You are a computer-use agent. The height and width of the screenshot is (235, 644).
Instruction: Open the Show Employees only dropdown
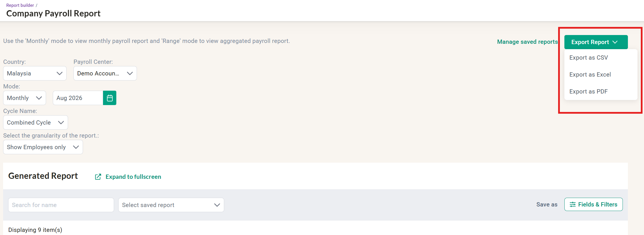43,147
